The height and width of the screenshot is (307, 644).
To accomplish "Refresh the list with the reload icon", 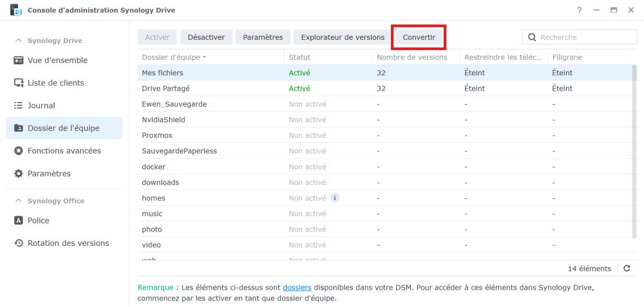I will click(x=627, y=268).
